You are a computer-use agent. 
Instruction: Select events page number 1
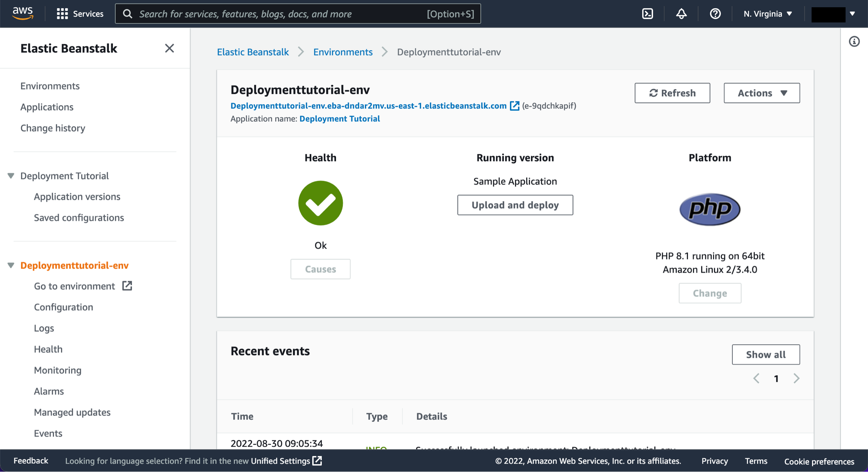coord(776,379)
